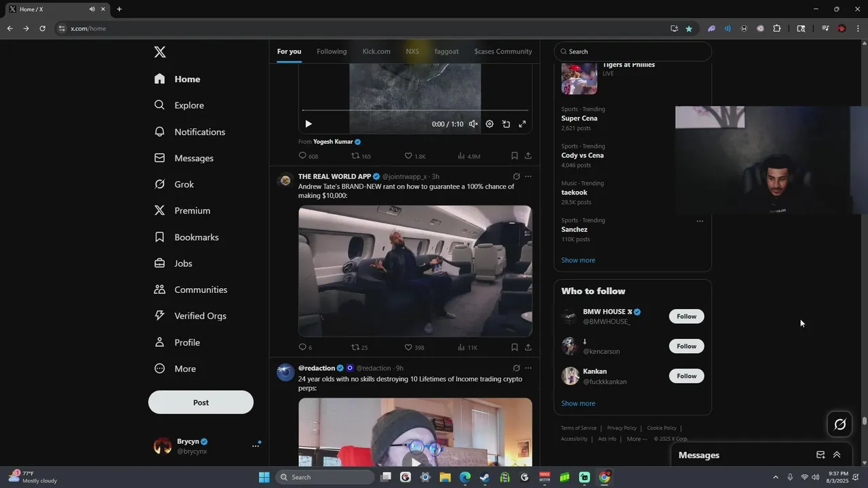This screenshot has width=868, height=488.
Task: View analytics for post with 4.9M views
Action: point(469,156)
